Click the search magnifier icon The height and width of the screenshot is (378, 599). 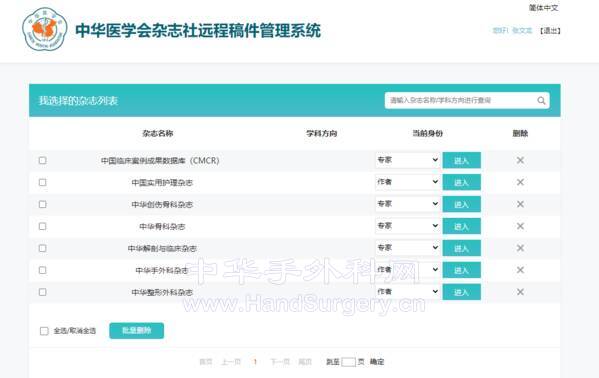541,101
